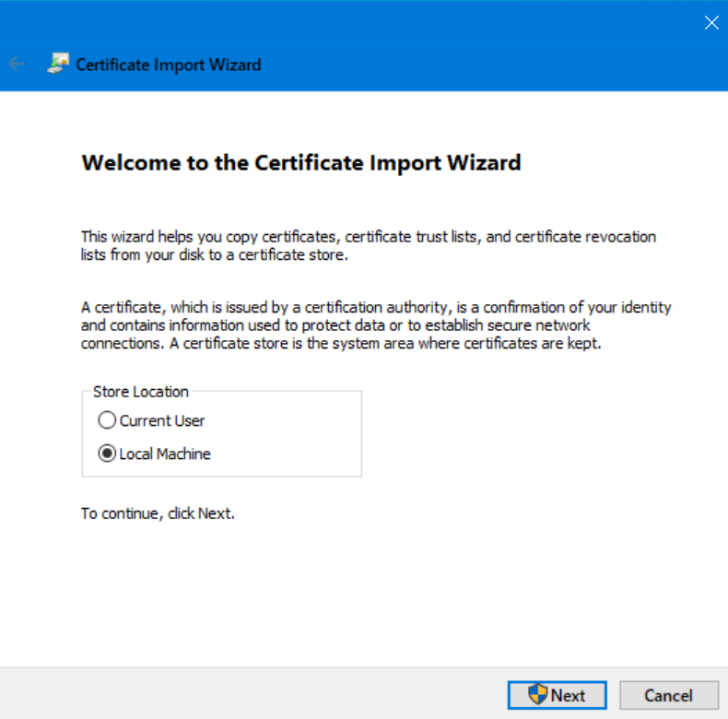Image resolution: width=728 pixels, height=719 pixels.
Task: Click the UAC shield icon on Next
Action: (538, 694)
